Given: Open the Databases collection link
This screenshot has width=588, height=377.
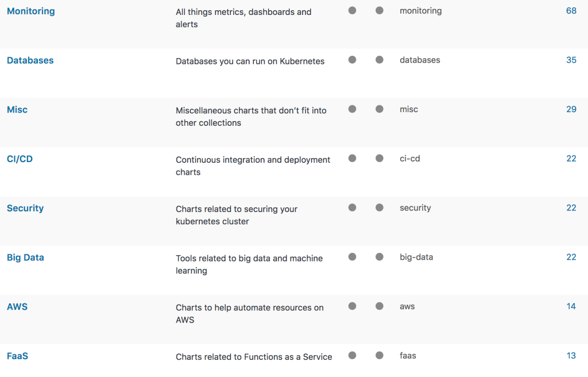Looking at the screenshot, I should pyautogui.click(x=30, y=60).
